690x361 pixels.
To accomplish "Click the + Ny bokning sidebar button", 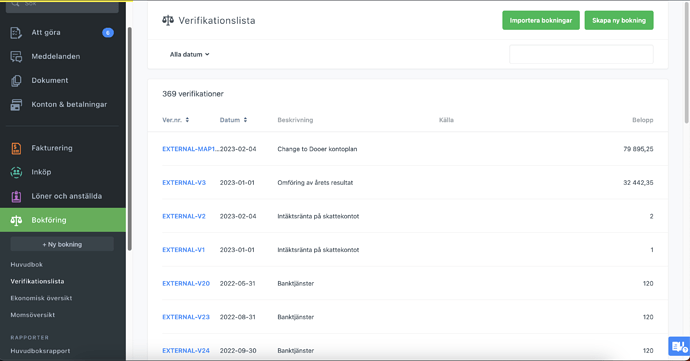I will pos(62,244).
